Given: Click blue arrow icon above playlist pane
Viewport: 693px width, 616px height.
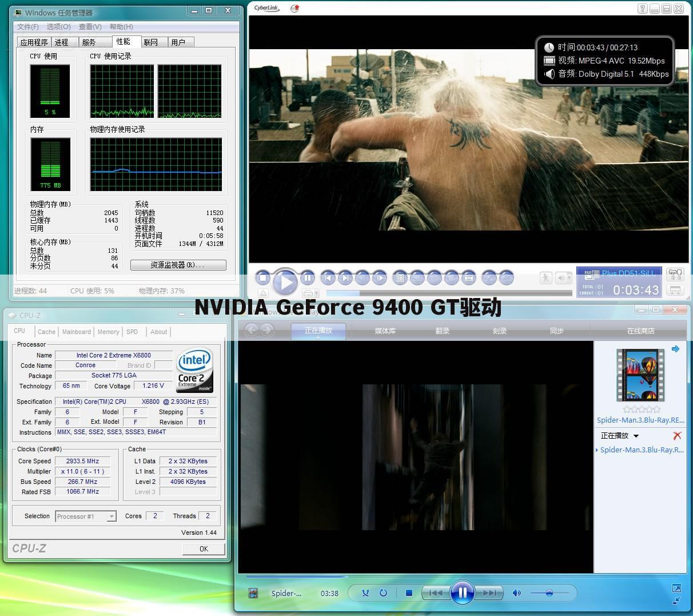Looking at the screenshot, I should coord(675,349).
